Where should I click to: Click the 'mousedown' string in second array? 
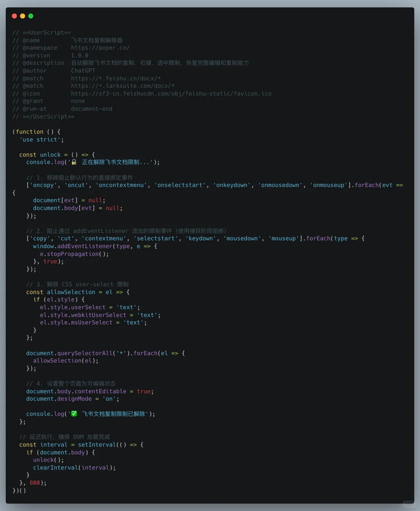(242, 238)
